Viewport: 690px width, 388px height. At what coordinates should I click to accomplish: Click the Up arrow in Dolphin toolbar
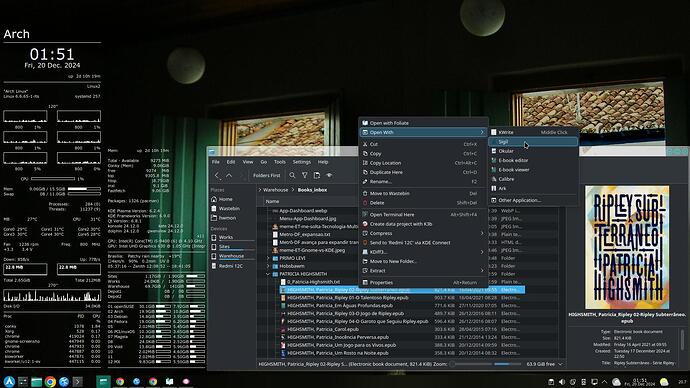(229, 175)
